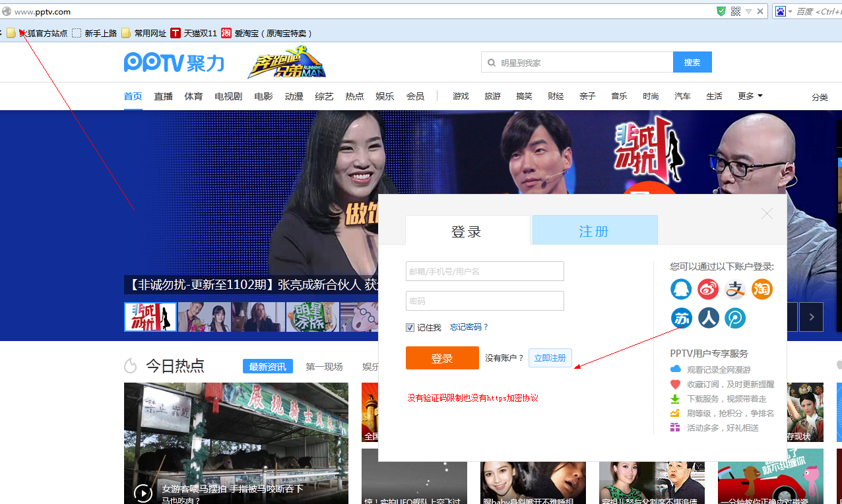Select the 第一现场 tab
The width and height of the screenshot is (842, 504).
click(x=324, y=367)
